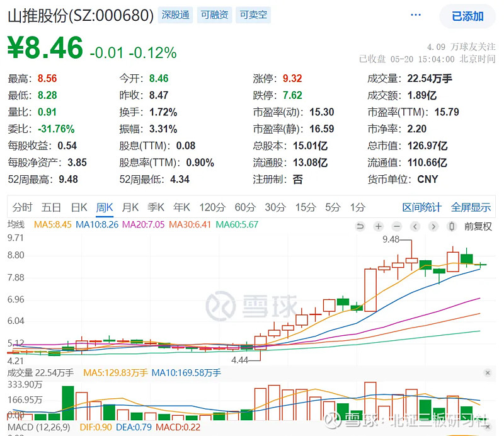Screen dimensions: 504x436
Task: Open 全屏显示 fullscreen chart view
Action: (x=471, y=207)
